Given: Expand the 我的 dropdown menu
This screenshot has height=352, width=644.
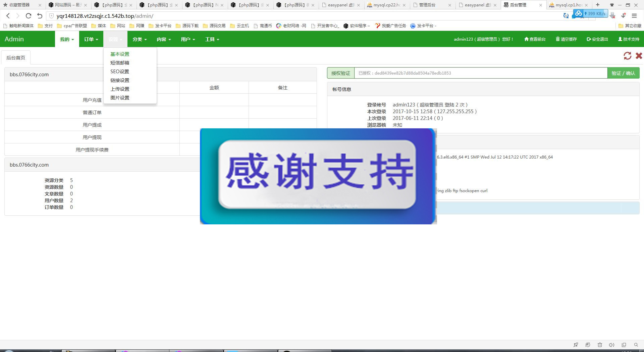Looking at the screenshot, I should (67, 39).
